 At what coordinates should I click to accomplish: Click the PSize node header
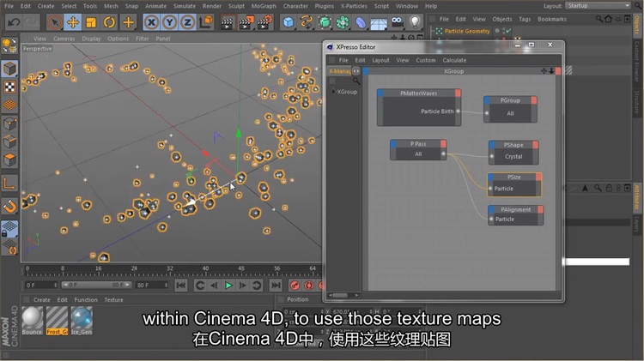click(x=513, y=177)
